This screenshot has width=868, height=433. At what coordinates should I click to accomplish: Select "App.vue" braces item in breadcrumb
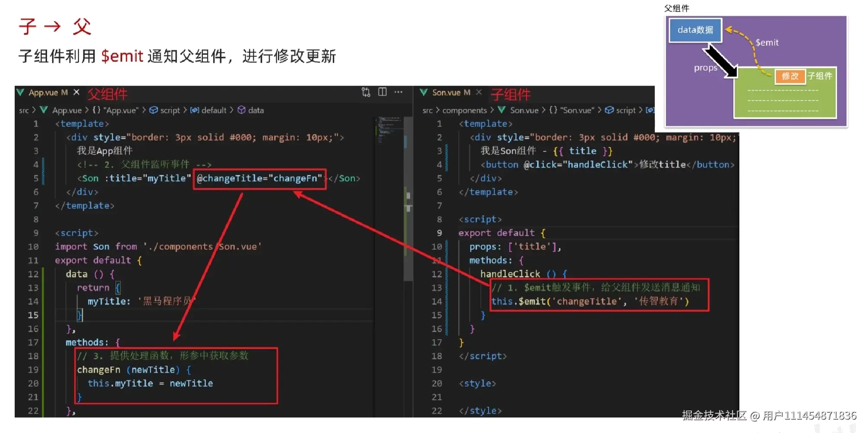tap(115, 111)
